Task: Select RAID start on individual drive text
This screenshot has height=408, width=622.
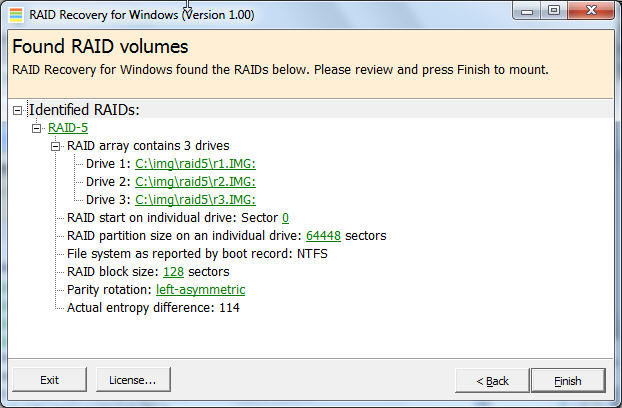Action: click(x=172, y=218)
